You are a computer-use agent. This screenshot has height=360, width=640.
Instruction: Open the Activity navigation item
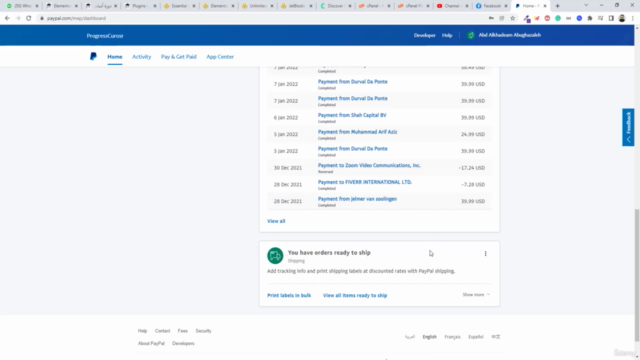click(142, 57)
